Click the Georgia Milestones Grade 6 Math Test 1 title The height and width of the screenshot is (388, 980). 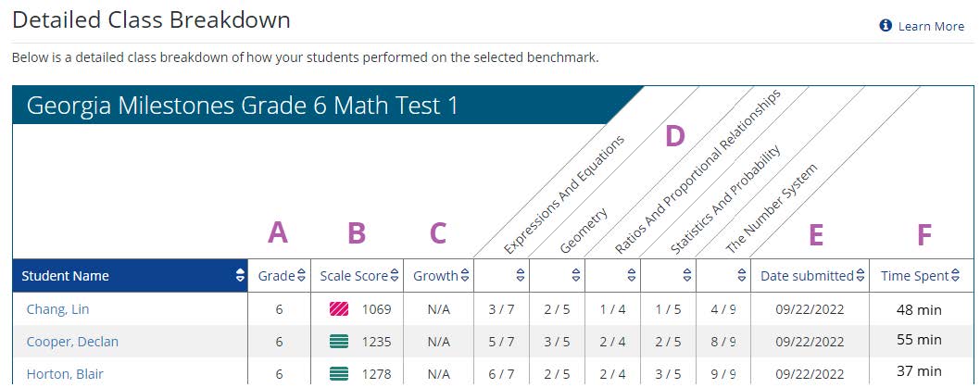pyautogui.click(x=243, y=106)
